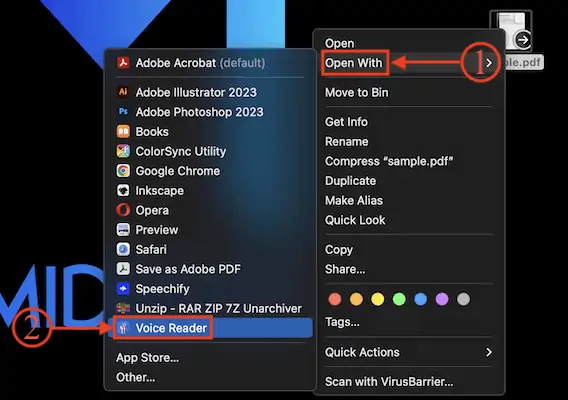Click the Adobe Acrobat app icon

point(123,63)
